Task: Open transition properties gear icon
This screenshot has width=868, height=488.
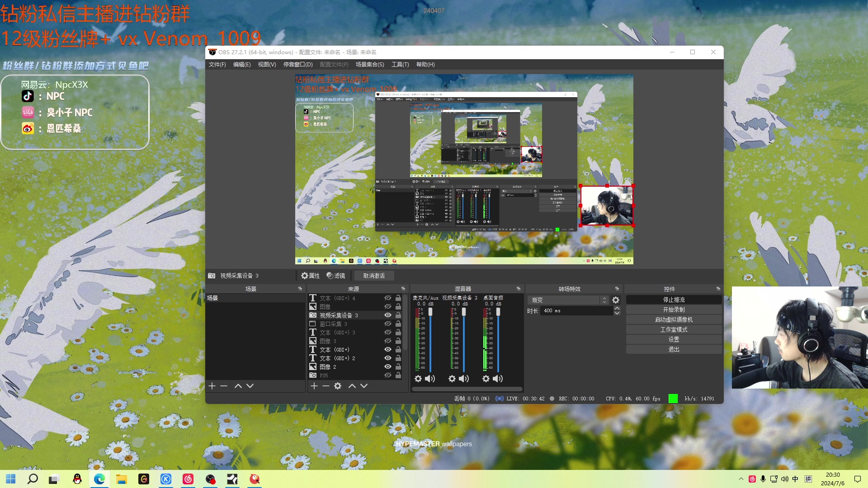Action: pyautogui.click(x=616, y=300)
